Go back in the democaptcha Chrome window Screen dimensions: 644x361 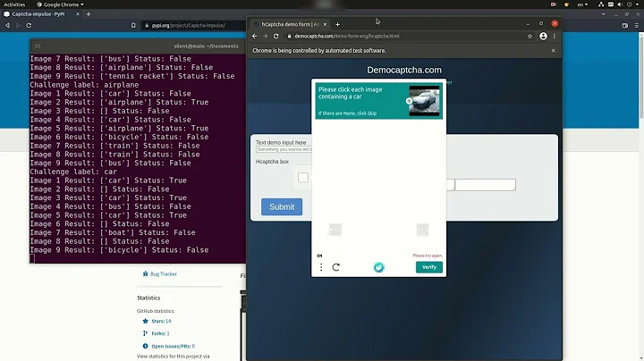click(x=255, y=36)
